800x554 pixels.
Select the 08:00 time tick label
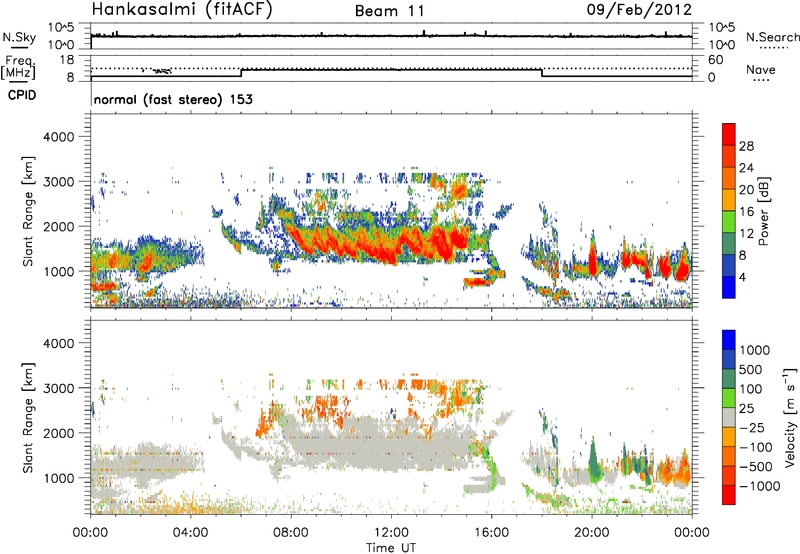click(x=291, y=533)
